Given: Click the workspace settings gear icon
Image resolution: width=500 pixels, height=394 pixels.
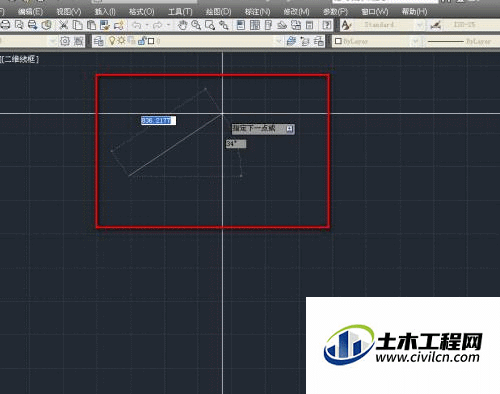Looking at the screenshot, I should [x=65, y=41].
